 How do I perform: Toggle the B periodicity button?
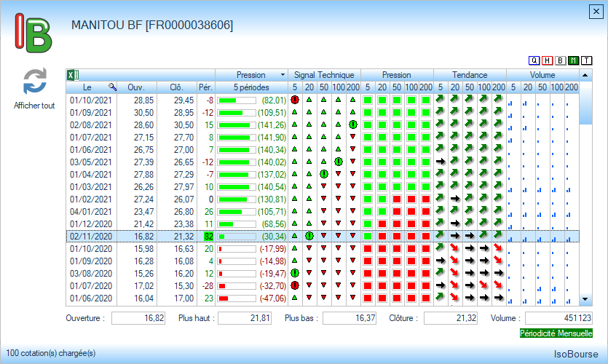click(x=560, y=60)
